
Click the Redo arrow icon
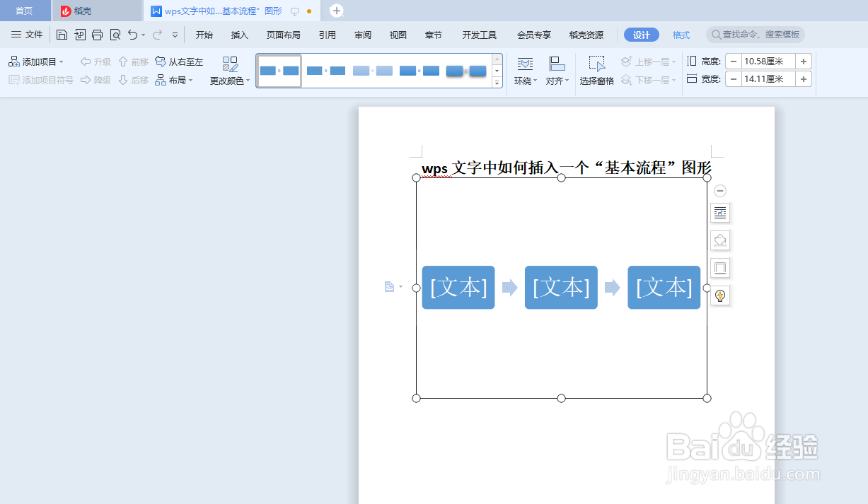click(157, 35)
